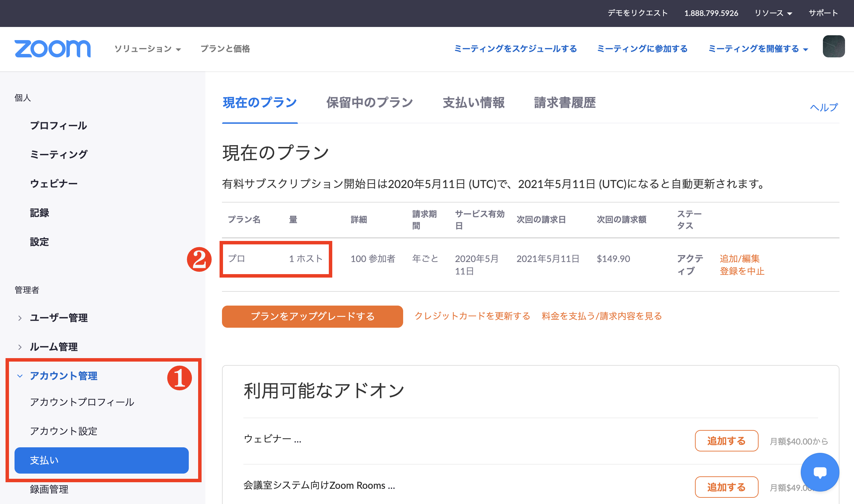
Task: Click the アクティブ status cell
Action: pyautogui.click(x=690, y=265)
